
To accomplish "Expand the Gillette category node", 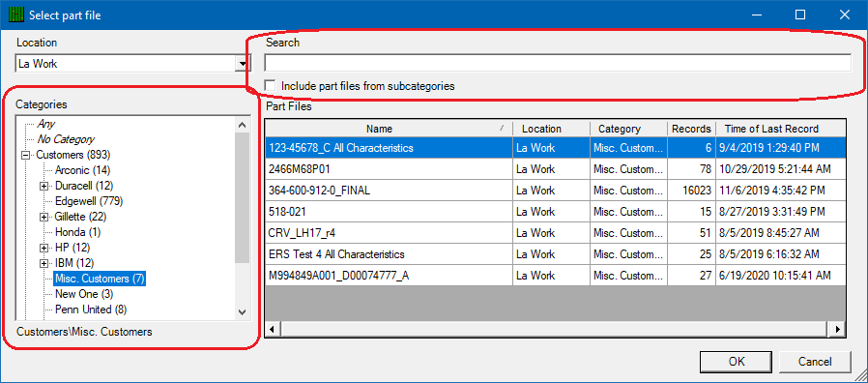I will pos(43,217).
